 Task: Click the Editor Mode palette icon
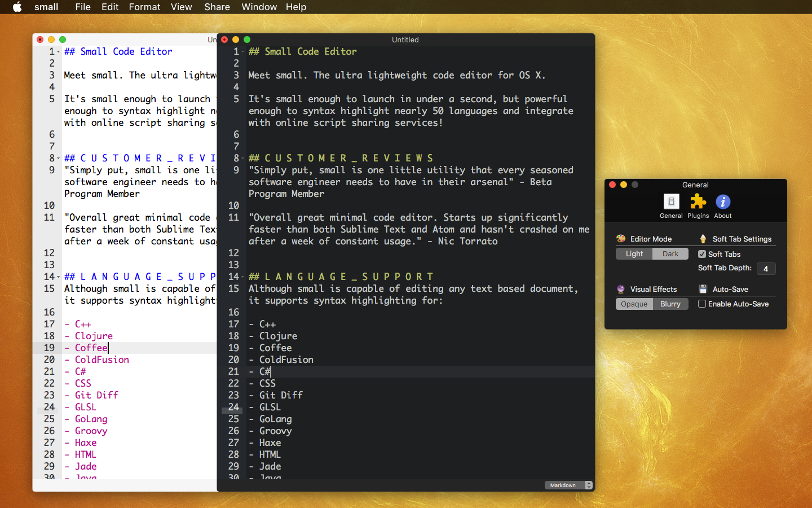coord(621,239)
